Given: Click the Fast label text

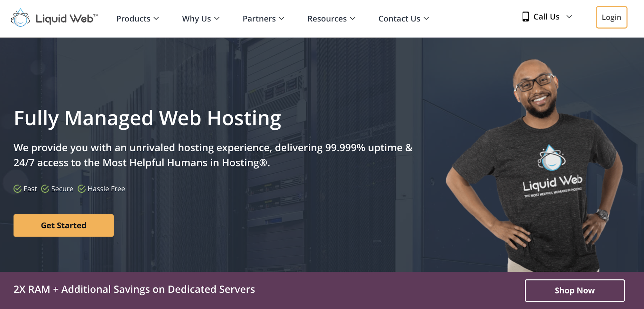Looking at the screenshot, I should [30, 189].
